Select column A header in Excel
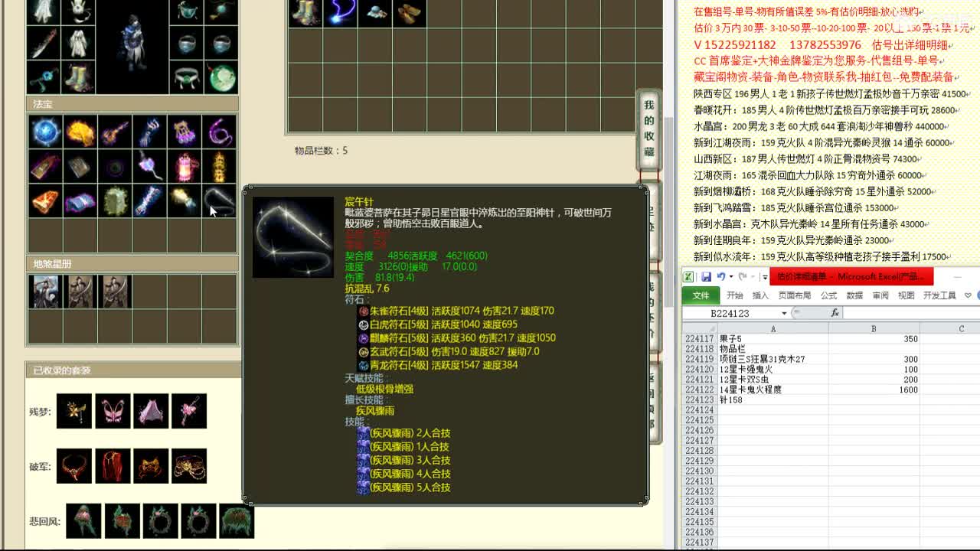This screenshot has width=980, height=551. [773, 328]
